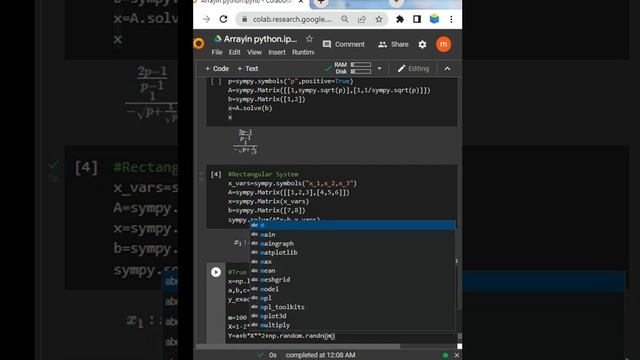Click code line x=A.solve(b)
Screen dimensions: 640x360
250,108
